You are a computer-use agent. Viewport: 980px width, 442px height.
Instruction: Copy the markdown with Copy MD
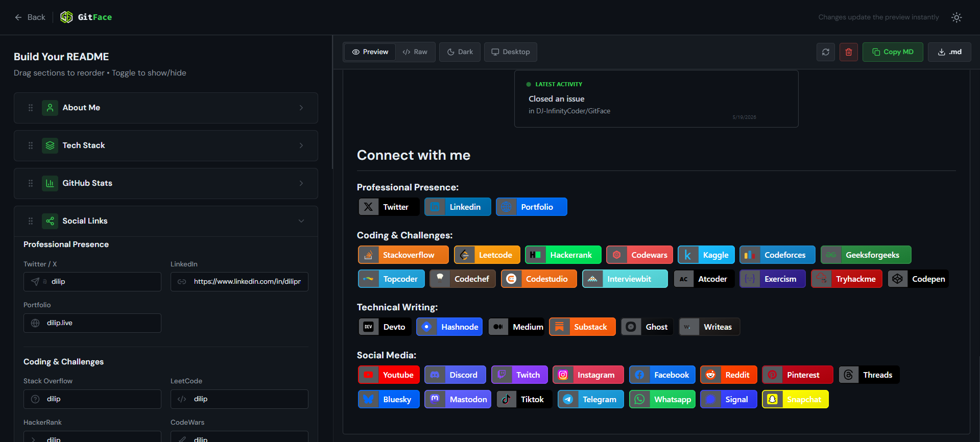pos(893,52)
